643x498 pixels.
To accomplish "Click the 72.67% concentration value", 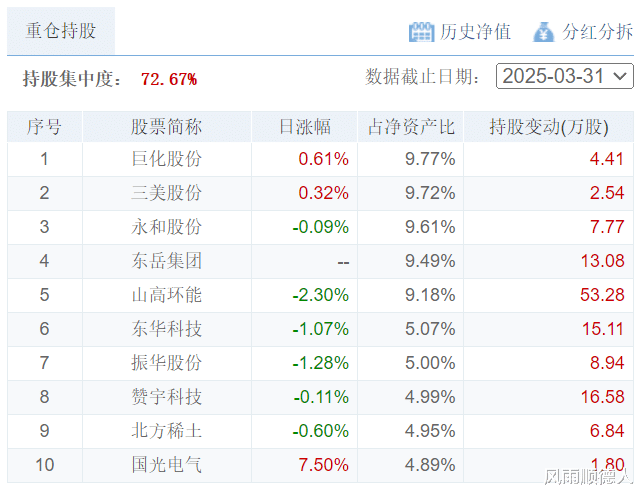I will [169, 79].
